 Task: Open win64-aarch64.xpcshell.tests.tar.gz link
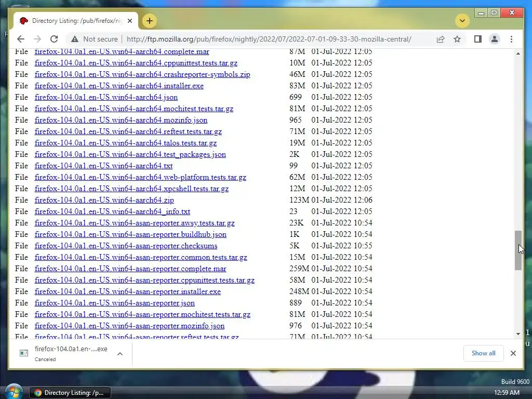(131, 189)
